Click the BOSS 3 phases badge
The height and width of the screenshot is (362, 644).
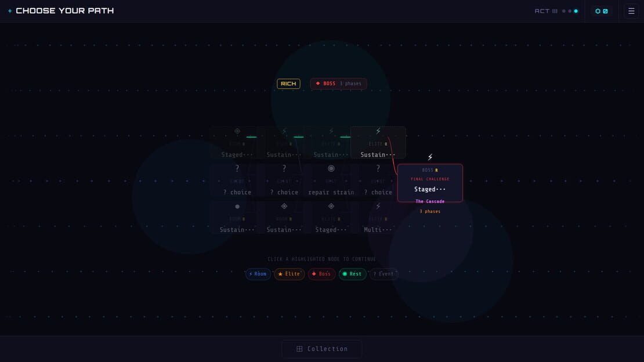(338, 84)
